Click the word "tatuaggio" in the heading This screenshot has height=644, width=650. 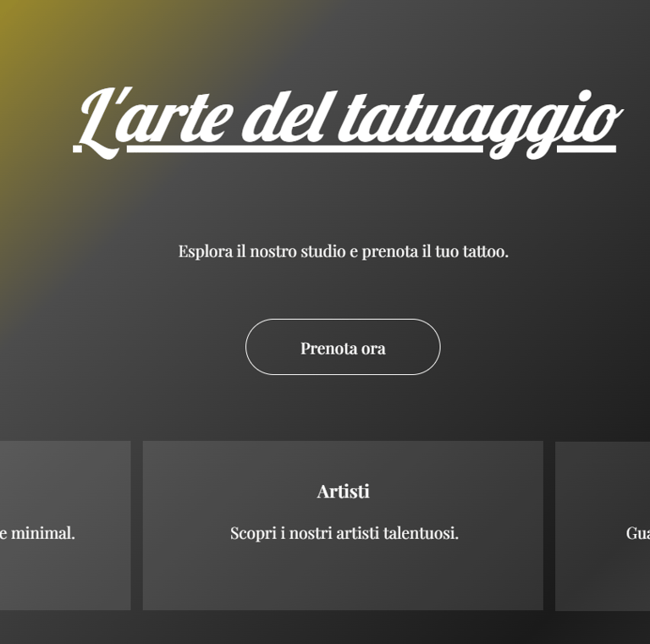(481, 124)
